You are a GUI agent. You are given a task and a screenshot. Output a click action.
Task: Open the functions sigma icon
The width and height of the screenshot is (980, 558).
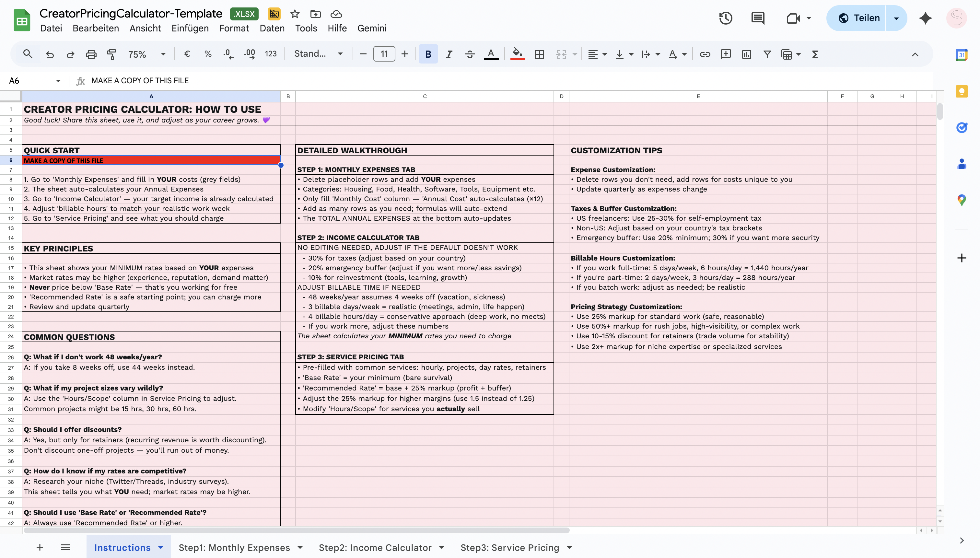[815, 54]
